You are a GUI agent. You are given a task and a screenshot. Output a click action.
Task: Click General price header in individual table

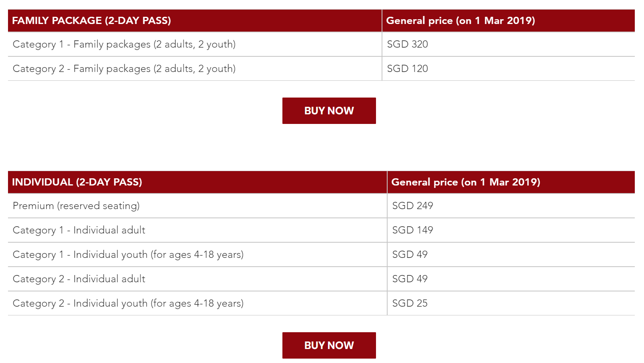[x=511, y=182]
